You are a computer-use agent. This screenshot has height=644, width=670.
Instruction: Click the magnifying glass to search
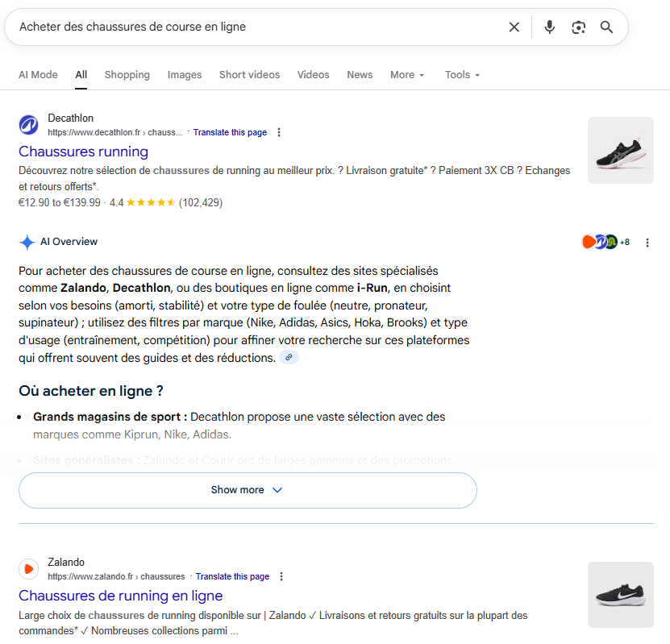click(606, 27)
